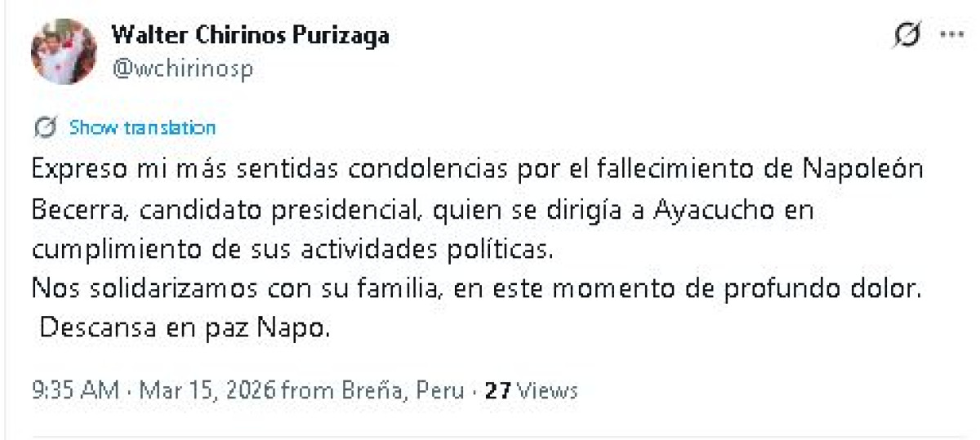This screenshot has height=440, width=980.
Task: Show translation of the post
Action: [142, 127]
